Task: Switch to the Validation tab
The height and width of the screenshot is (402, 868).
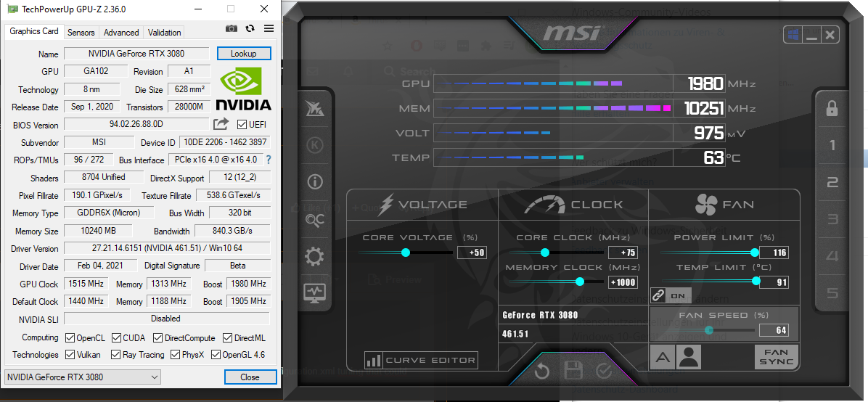Action: 165,33
